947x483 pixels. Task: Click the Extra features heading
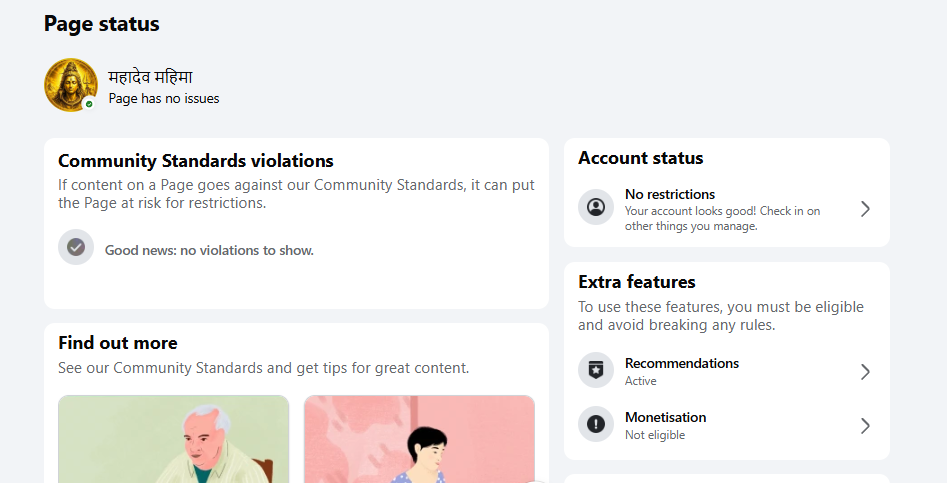[637, 282]
